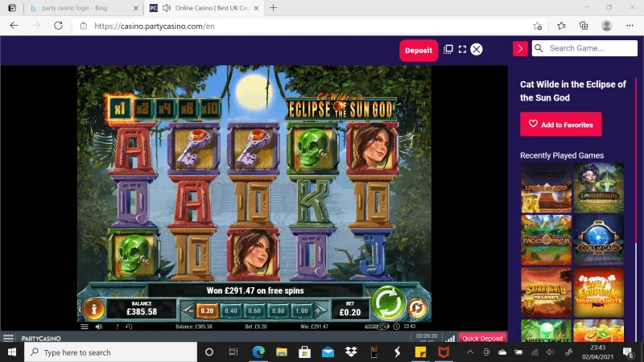This screenshot has width=644, height=362.
Task: Open a new browser tab
Action: click(x=273, y=8)
